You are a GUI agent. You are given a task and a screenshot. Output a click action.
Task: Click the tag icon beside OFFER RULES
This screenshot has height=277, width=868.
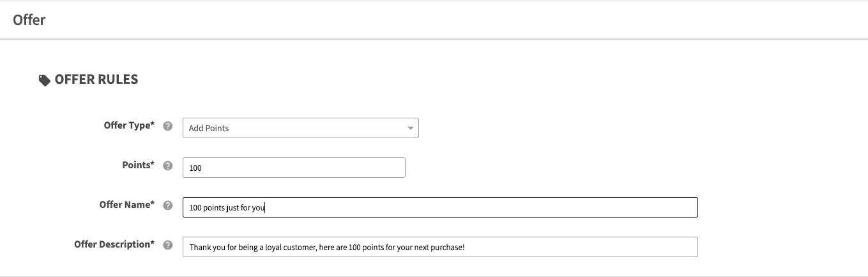tap(45, 81)
